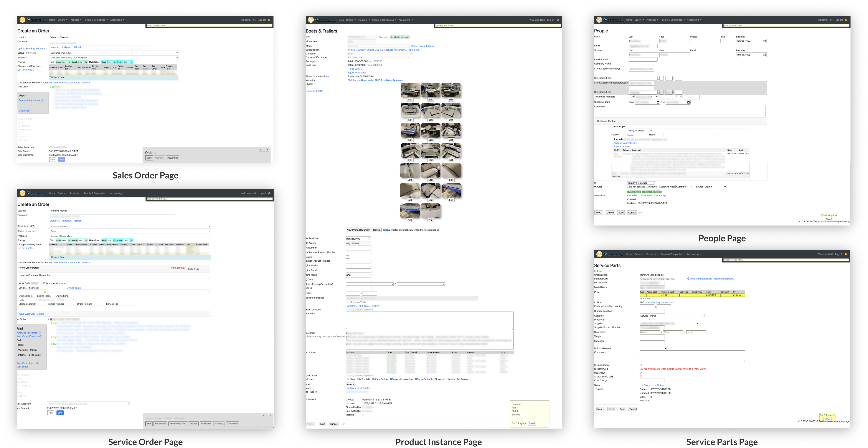Click the Available for sale! button
Viewport: 868px width, 448px height.
click(400, 37)
